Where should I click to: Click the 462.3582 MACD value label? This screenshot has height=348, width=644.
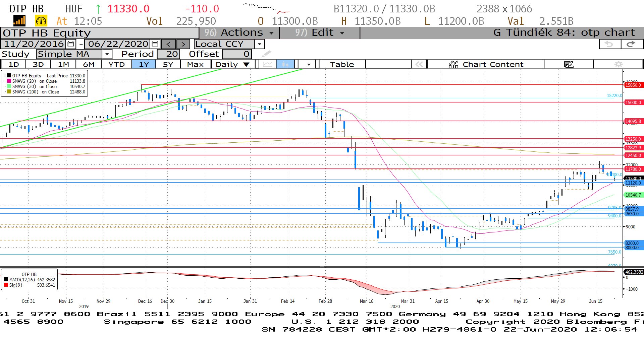coord(634,272)
